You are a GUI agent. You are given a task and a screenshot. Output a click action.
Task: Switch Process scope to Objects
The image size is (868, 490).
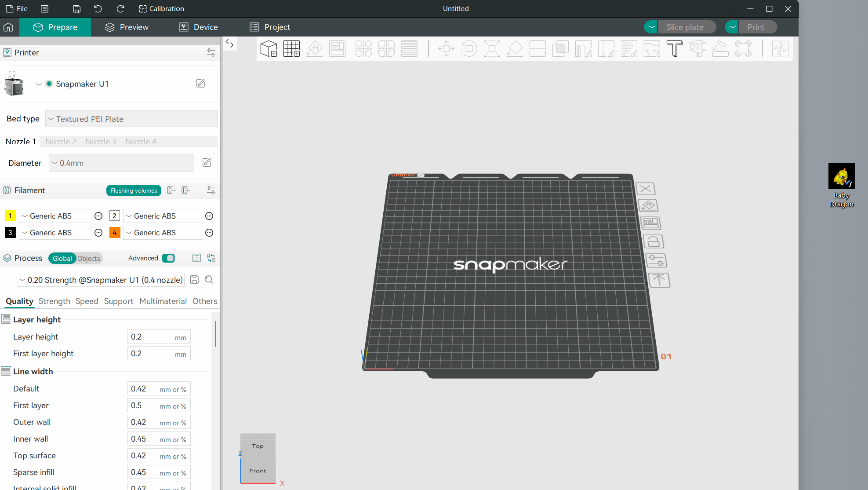tap(89, 258)
